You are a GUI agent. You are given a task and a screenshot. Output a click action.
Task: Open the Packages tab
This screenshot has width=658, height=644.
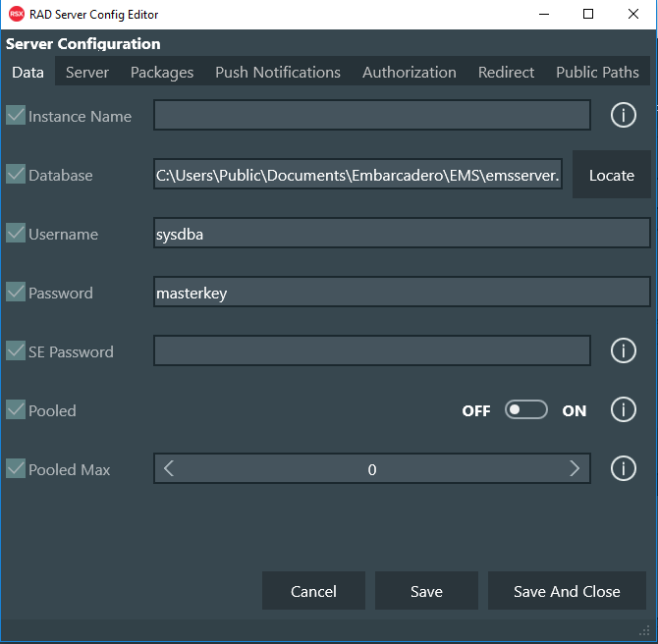point(162,73)
